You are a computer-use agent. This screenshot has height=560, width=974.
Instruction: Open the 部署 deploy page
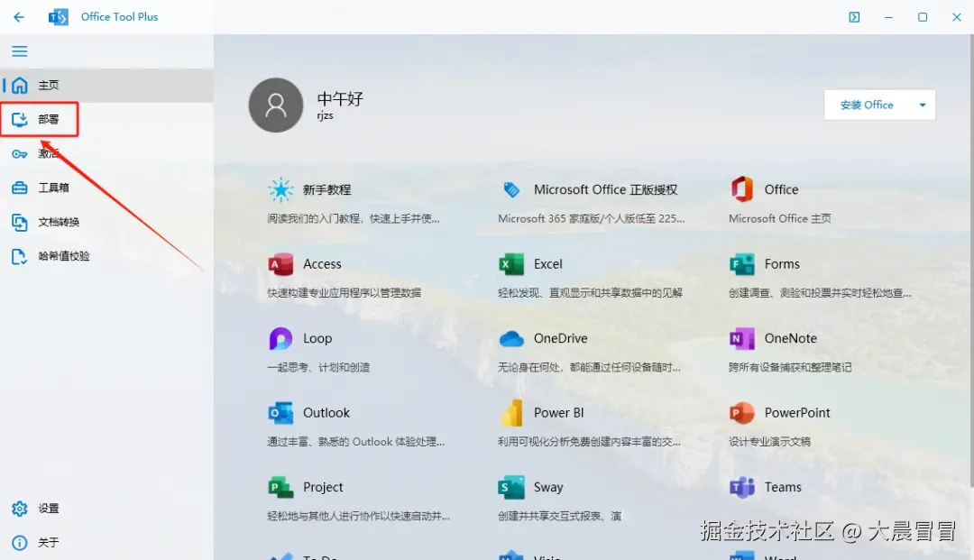pos(106,119)
